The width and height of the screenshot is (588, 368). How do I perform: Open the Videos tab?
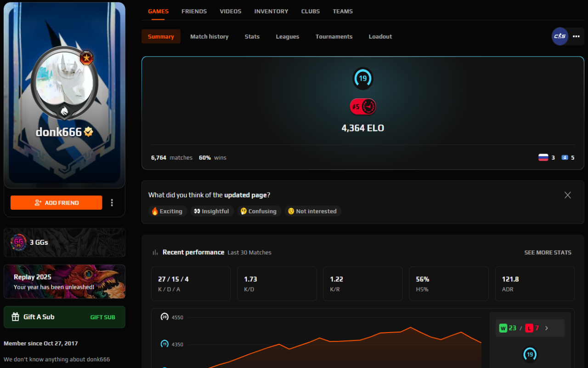coord(231,11)
